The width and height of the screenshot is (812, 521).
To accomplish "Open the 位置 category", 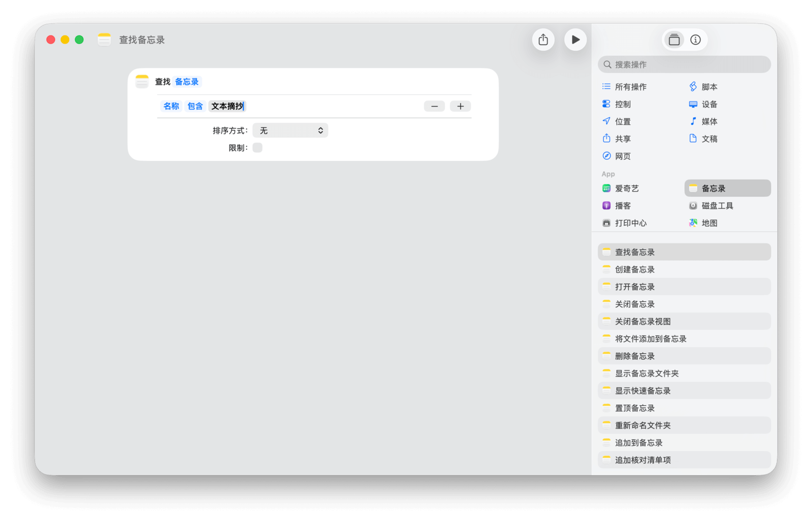I will [623, 121].
